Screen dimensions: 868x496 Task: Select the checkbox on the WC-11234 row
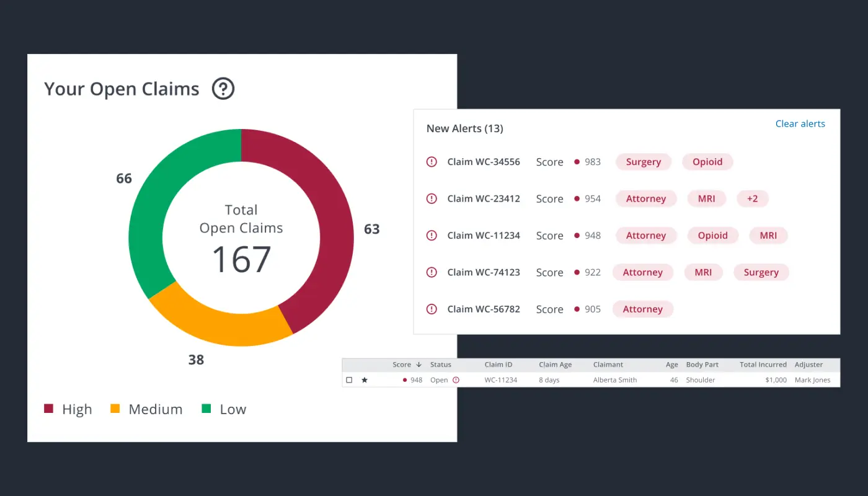(x=350, y=379)
